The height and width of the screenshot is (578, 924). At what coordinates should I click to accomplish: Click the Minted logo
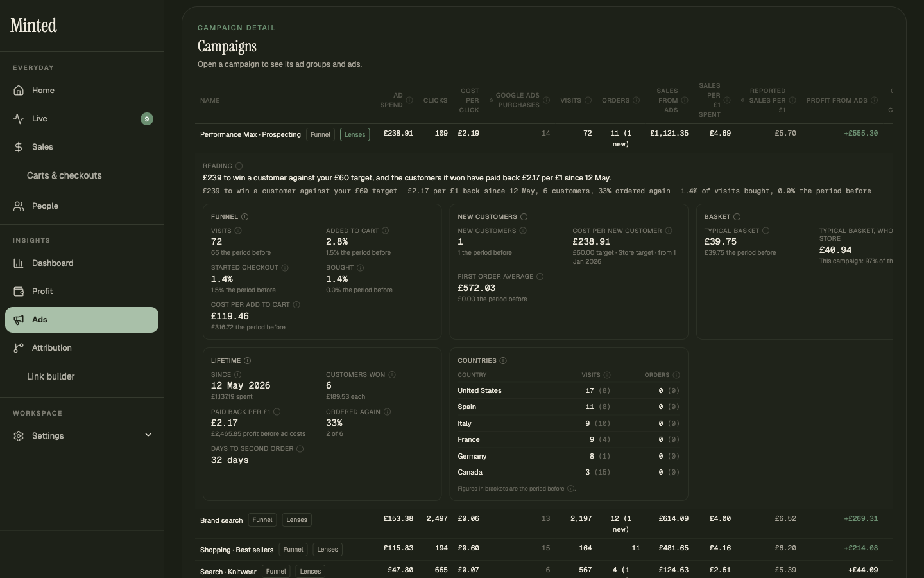pos(33,26)
